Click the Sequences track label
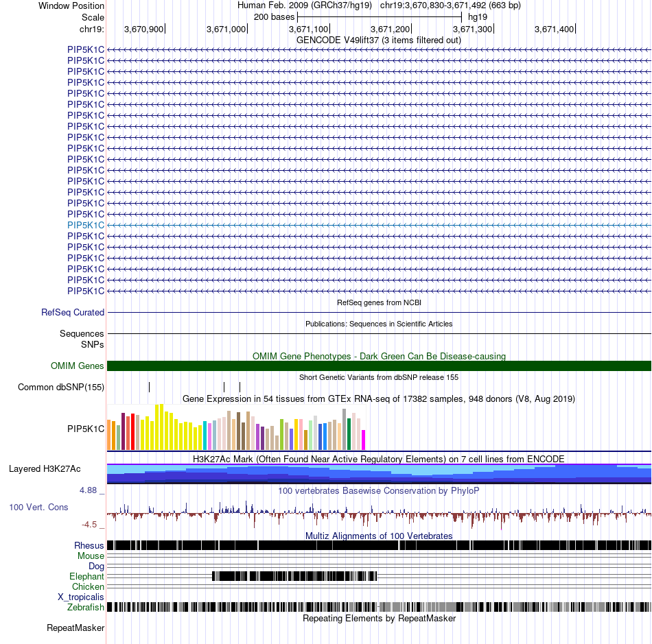The height and width of the screenshot is (644, 652). (x=82, y=333)
